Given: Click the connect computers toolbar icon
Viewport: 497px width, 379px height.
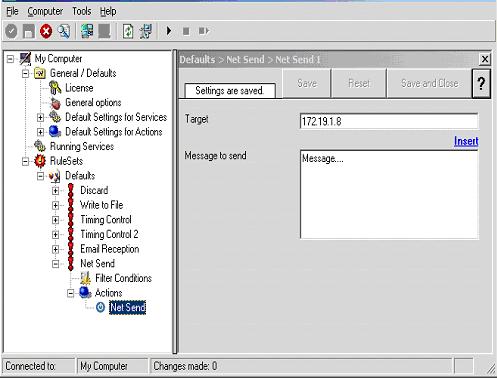Looking at the screenshot, I should (87, 31).
